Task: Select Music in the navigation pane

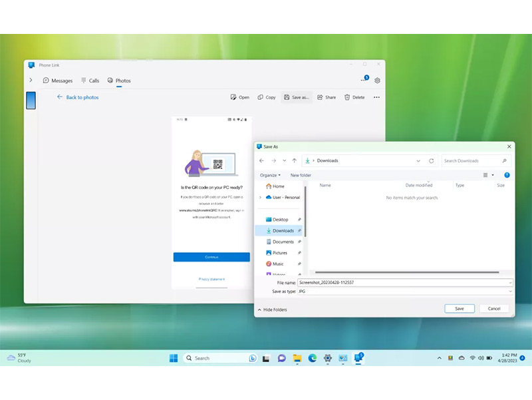Action: (x=275, y=264)
